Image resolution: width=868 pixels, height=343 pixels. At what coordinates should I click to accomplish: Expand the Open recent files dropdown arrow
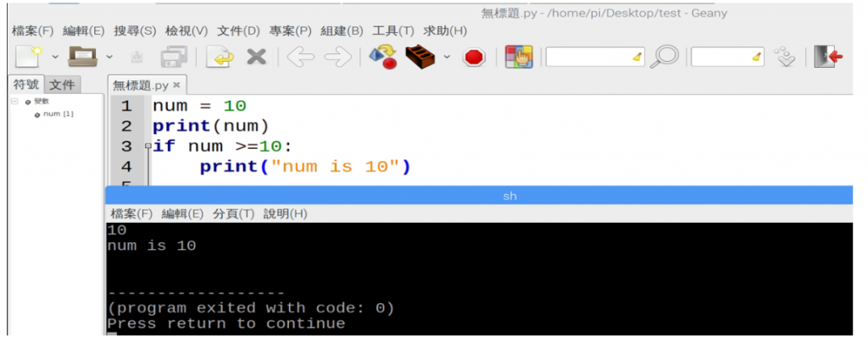[109, 57]
